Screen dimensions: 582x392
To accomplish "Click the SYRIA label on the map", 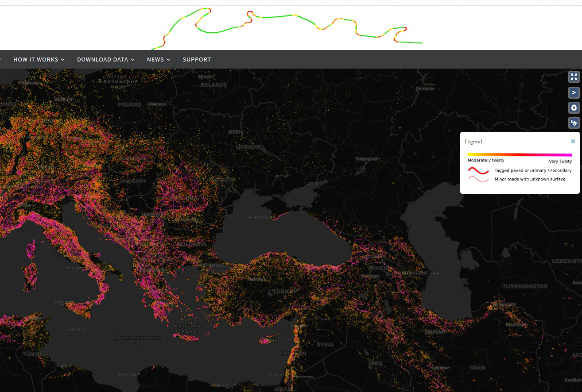I will click(x=325, y=345).
